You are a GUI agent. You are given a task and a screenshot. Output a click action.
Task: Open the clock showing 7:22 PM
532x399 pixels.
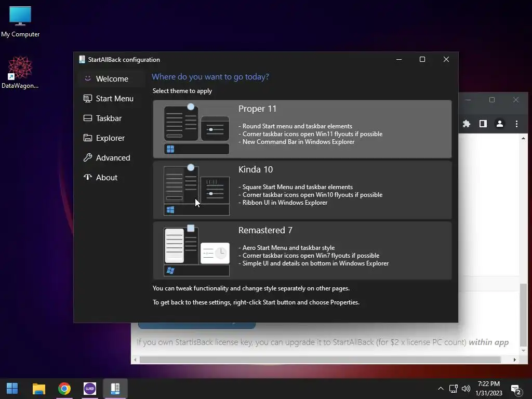(488, 389)
